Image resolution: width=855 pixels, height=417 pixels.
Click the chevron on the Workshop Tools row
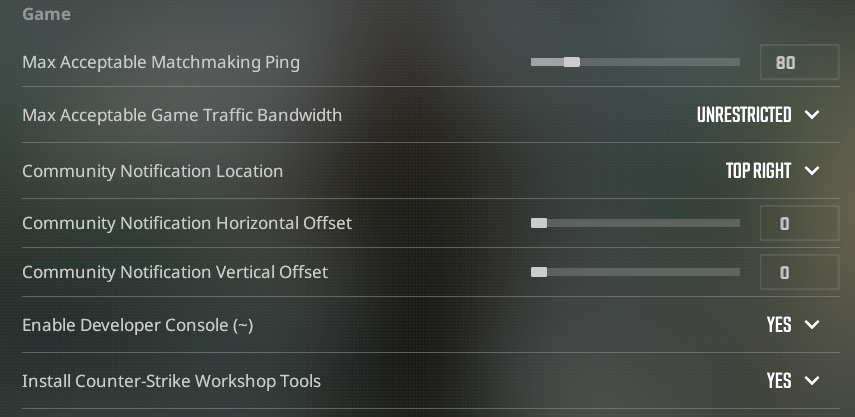812,381
